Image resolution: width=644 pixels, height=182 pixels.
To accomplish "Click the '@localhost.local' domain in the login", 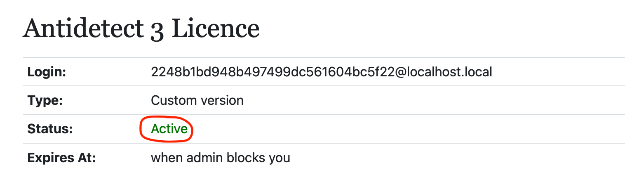I will coord(444,72).
